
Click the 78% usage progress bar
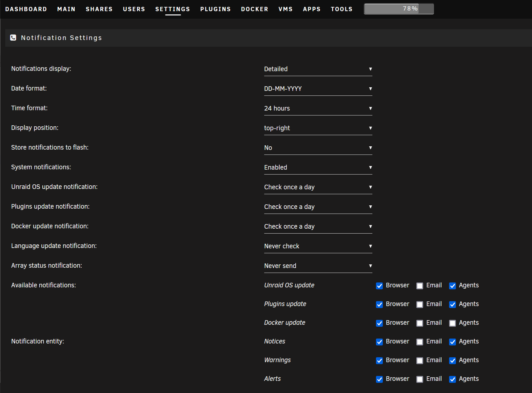click(x=399, y=9)
